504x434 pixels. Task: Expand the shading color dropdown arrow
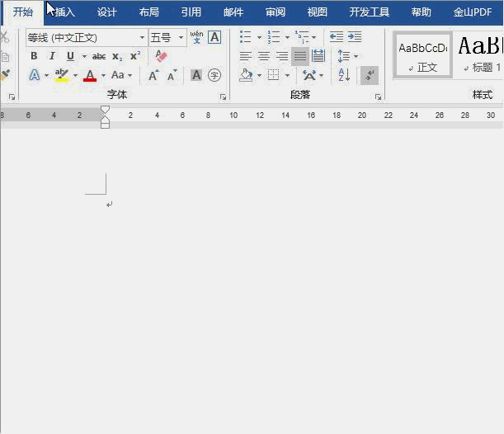pos(259,76)
